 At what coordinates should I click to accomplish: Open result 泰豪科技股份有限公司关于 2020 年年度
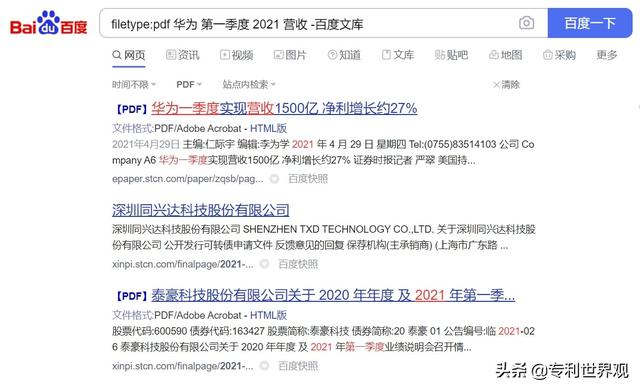click(x=333, y=295)
